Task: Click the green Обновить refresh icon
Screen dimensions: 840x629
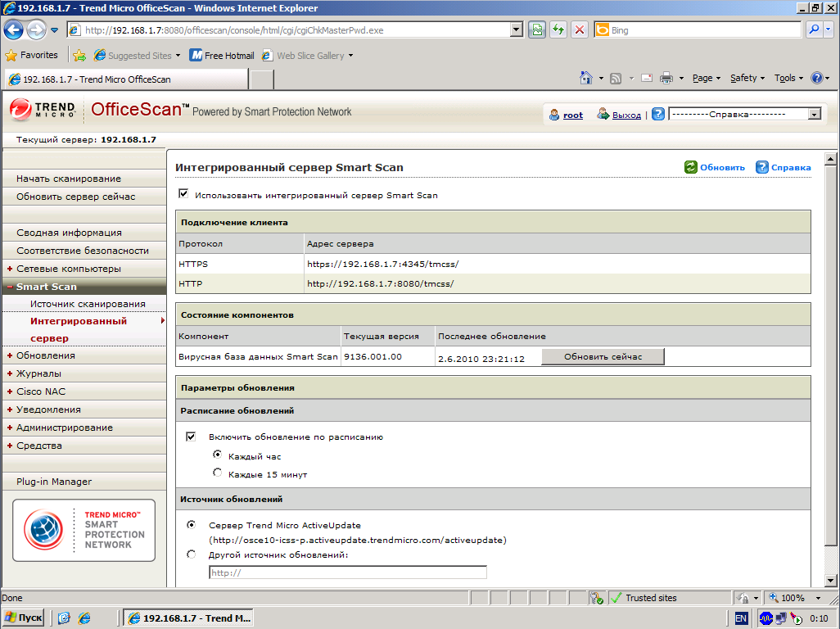Action: coord(690,167)
